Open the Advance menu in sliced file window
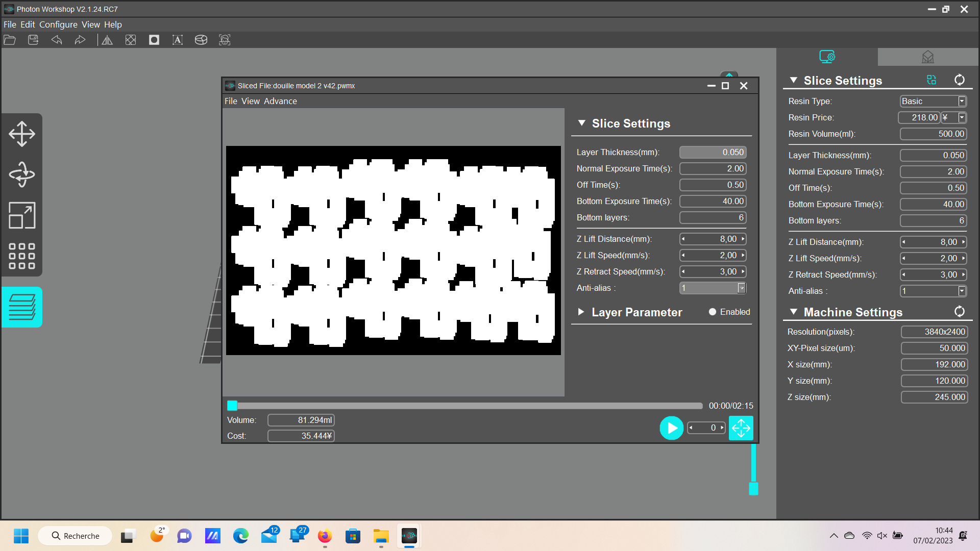Screen dimensions: 980x551 coord(280,101)
